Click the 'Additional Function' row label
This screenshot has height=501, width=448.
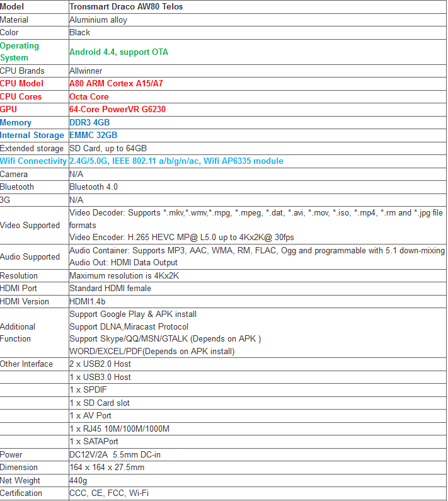(x=18, y=333)
